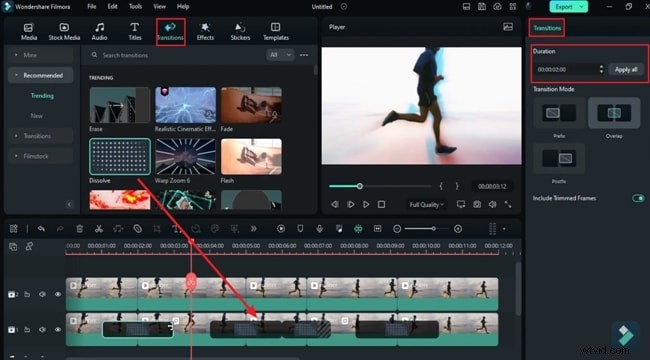The width and height of the screenshot is (650, 360).
Task: Click the crop tool icon
Action: click(157, 229)
